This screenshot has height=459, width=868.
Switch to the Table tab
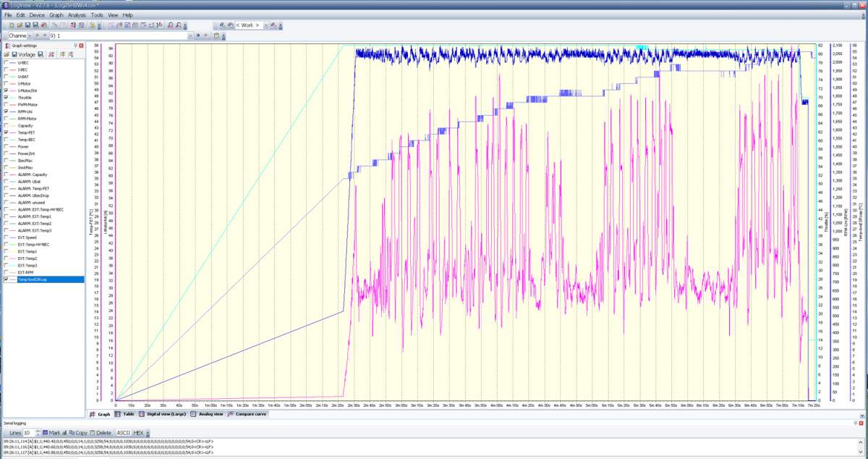click(126, 414)
